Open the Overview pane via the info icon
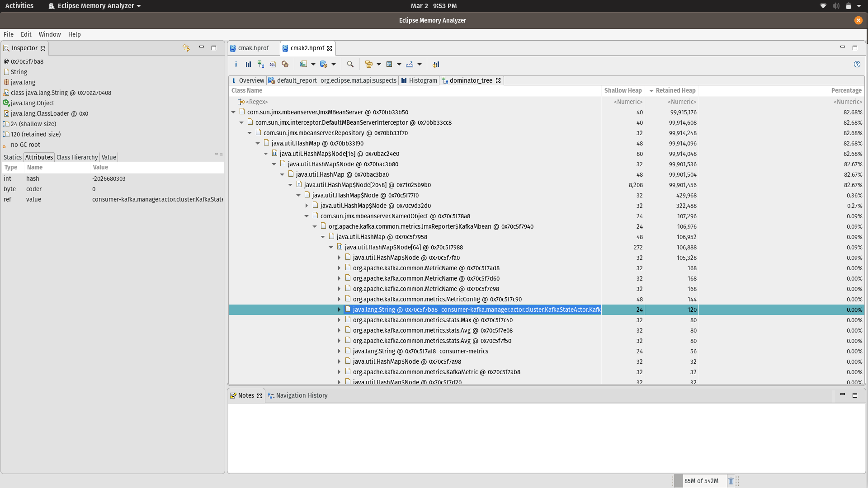The width and height of the screenshot is (868, 488). (x=236, y=64)
